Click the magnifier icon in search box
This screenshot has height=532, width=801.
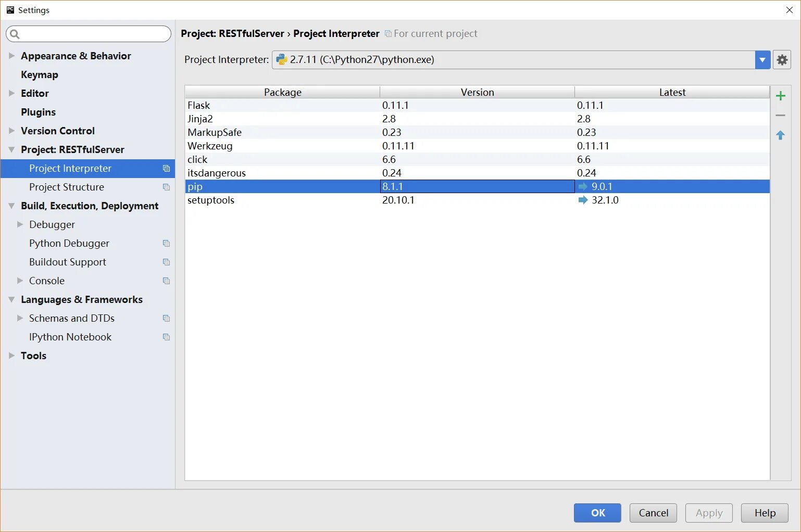[x=15, y=34]
